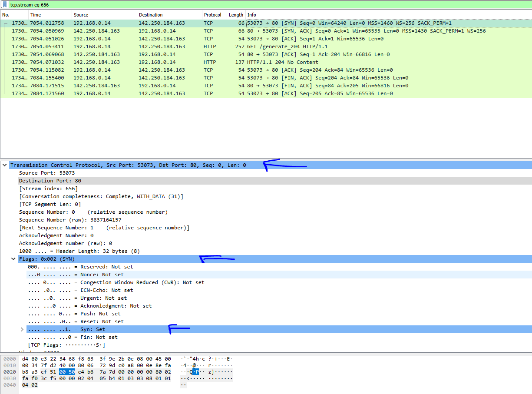532x394 pixels.
Task: Expand the Syn: Set flag entry
Action: 22,329
